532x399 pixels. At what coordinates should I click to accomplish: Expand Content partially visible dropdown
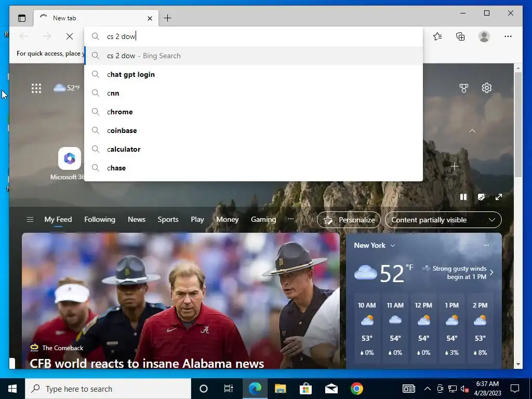(x=443, y=220)
